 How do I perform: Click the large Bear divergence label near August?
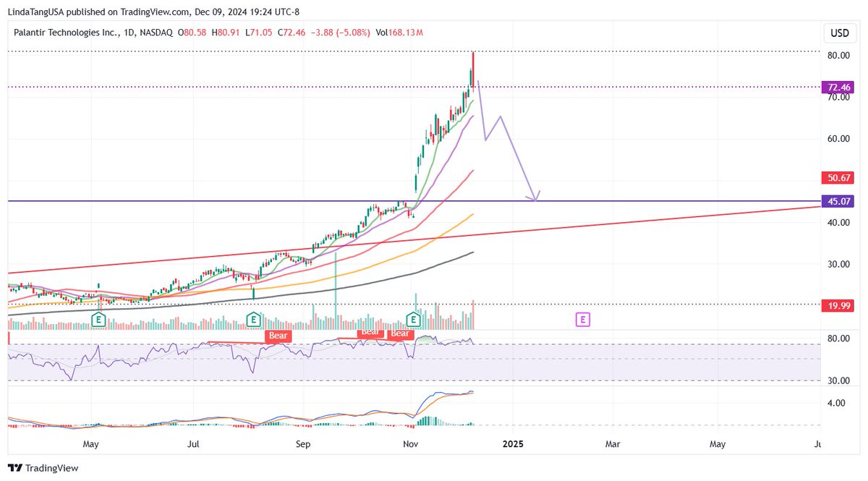(x=278, y=336)
